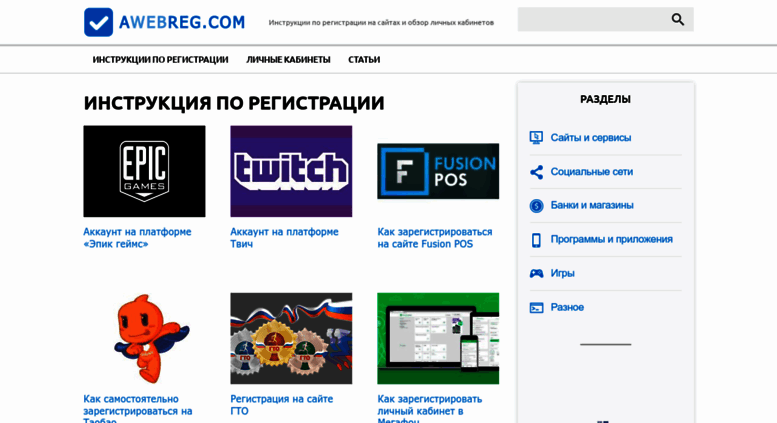The width and height of the screenshot is (777, 423).
Task: Open link Регистрация на сайте ГТО
Action: (x=281, y=405)
